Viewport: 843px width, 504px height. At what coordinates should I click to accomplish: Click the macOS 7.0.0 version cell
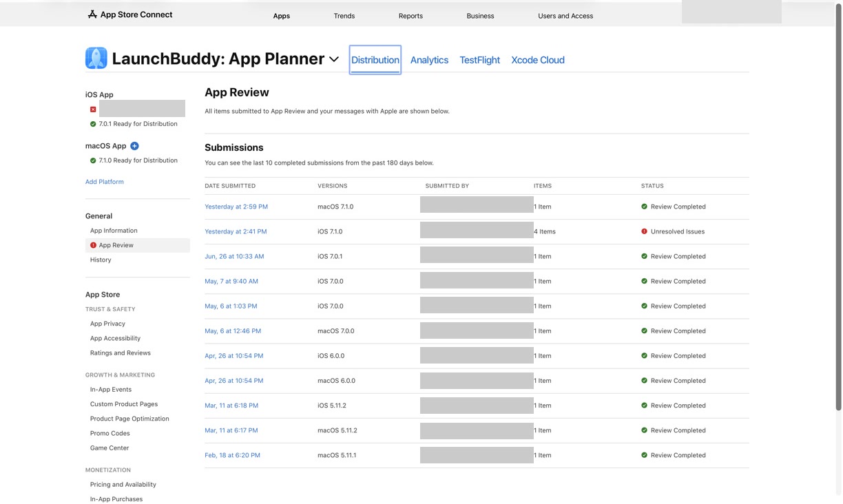click(x=336, y=331)
